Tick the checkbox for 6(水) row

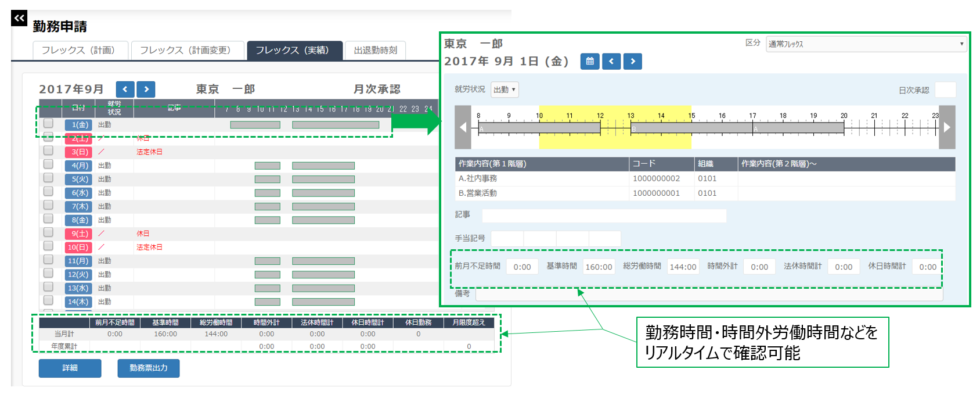(x=48, y=192)
